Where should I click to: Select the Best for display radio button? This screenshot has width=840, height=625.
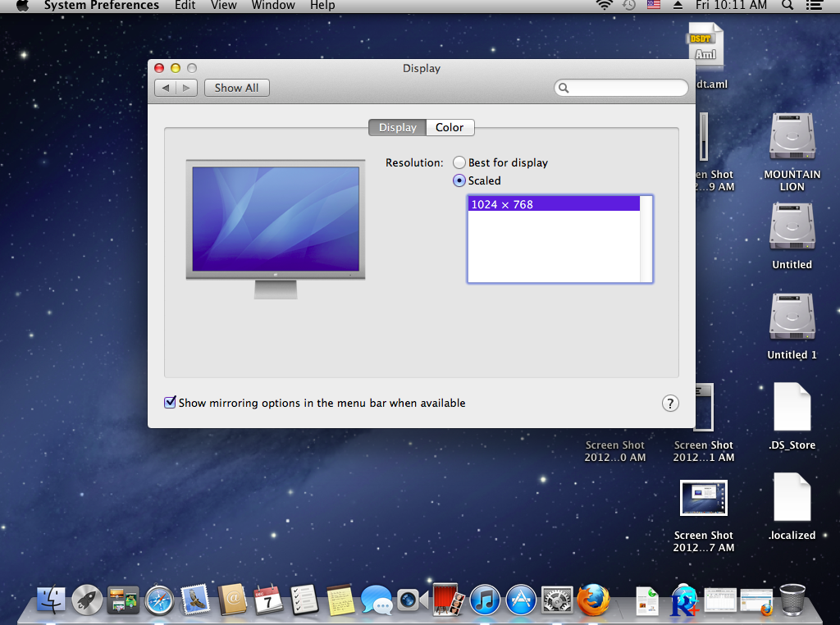[459, 162]
